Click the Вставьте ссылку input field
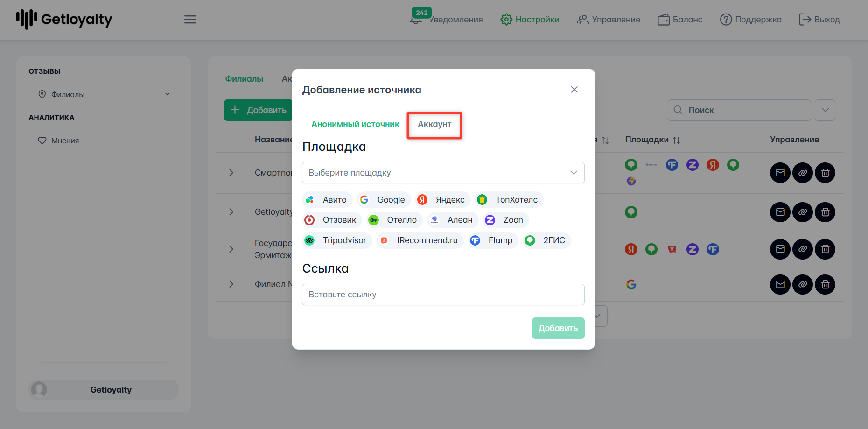Viewport: 868px width, 429px height. coord(443,295)
